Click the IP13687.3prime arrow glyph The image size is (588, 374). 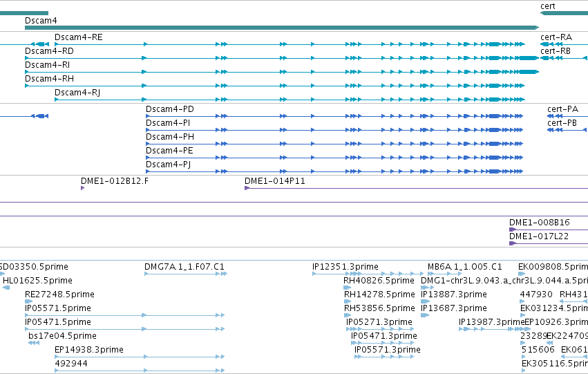click(x=425, y=315)
